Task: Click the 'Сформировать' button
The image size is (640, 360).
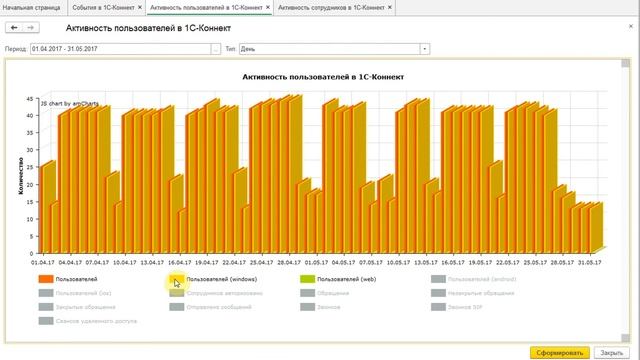Action: coord(560,353)
